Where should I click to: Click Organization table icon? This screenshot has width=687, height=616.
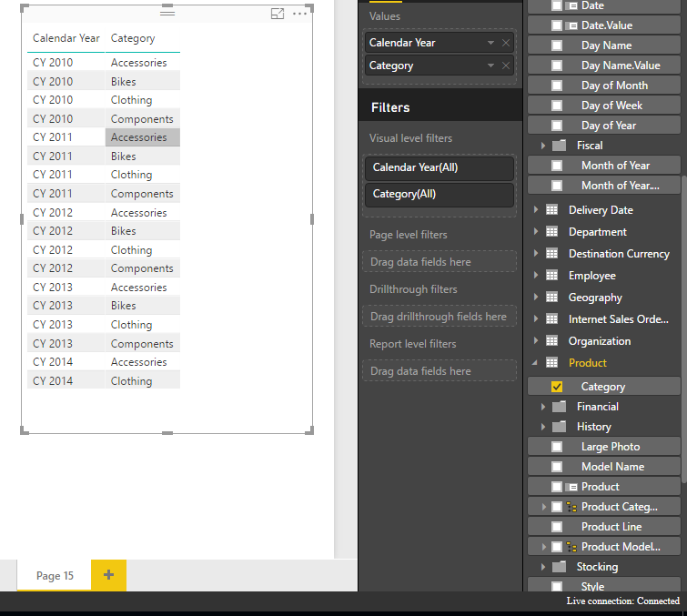click(551, 341)
